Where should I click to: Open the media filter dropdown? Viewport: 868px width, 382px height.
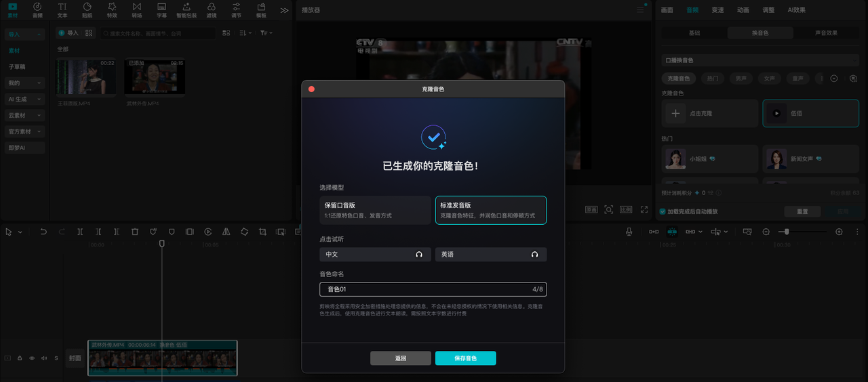[x=267, y=33]
